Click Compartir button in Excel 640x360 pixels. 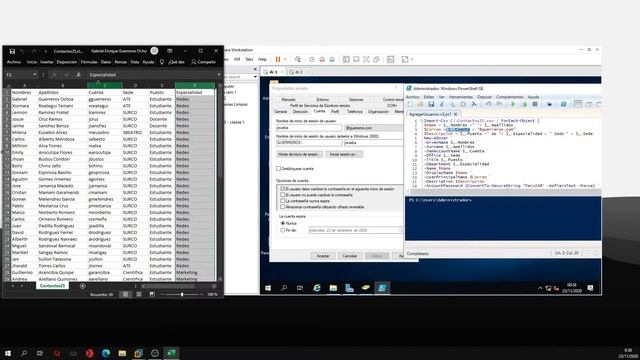203,62
